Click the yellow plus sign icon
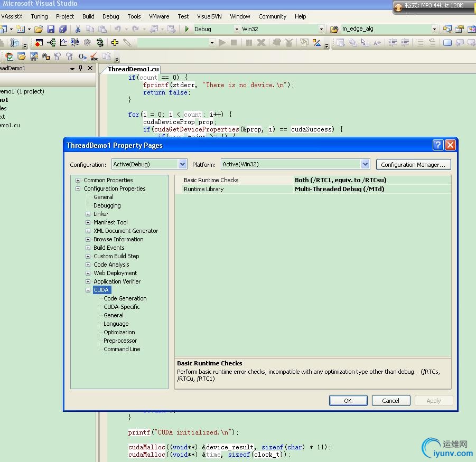Viewport: 476px width, 462px height. click(x=115, y=43)
